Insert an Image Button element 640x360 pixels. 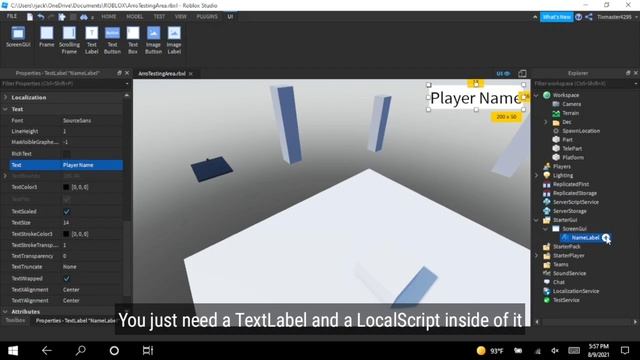click(x=153, y=40)
